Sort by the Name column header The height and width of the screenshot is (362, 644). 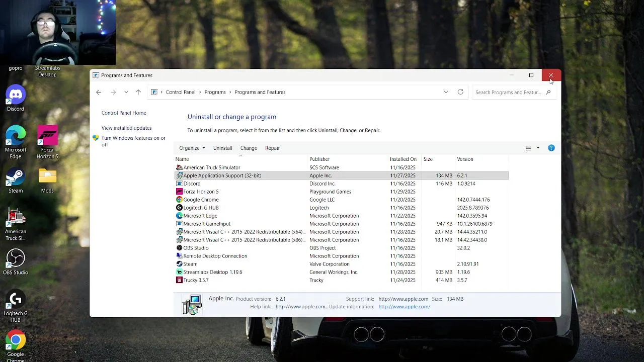click(240, 159)
